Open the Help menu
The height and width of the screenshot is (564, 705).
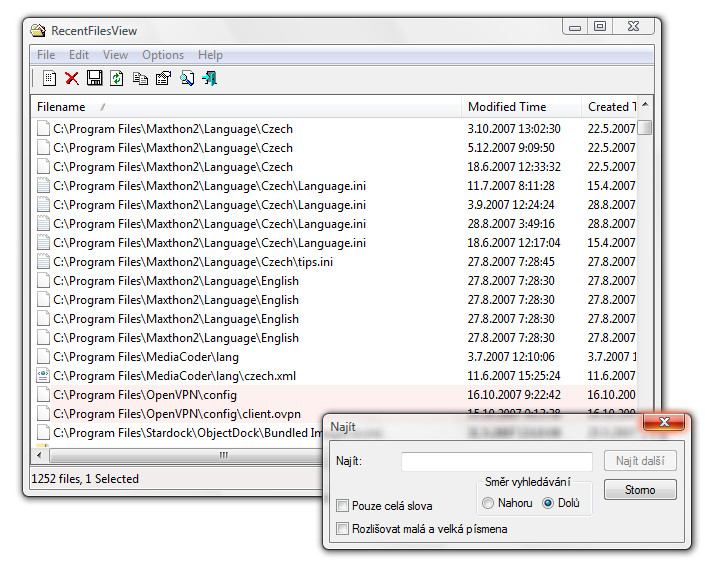pos(210,55)
